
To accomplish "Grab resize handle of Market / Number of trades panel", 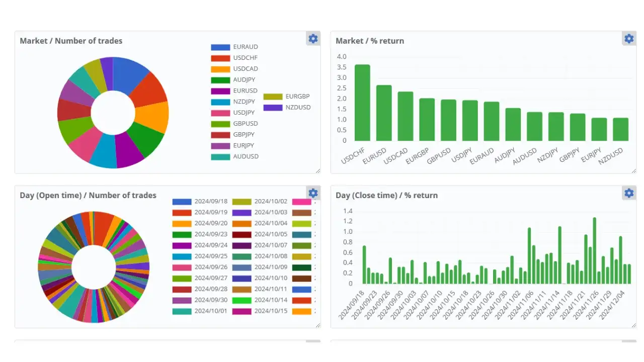I will click(317, 171).
